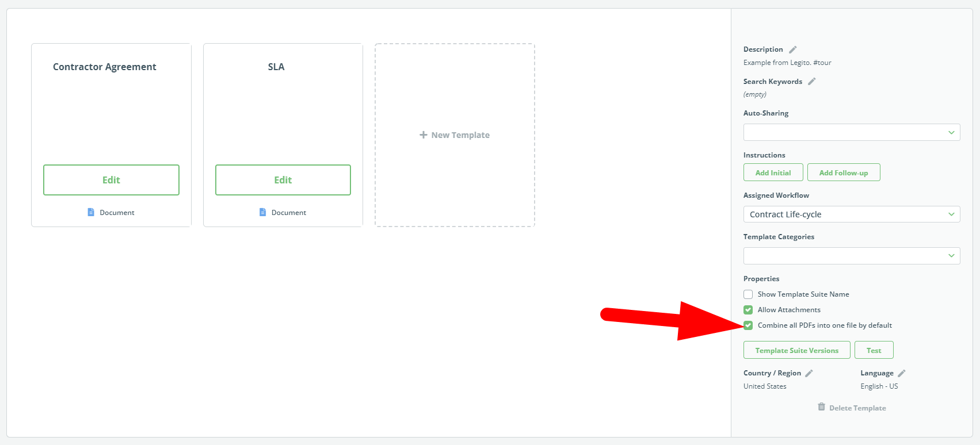Viewport: 980px width, 445px height.
Task: Click Edit on the SLA template
Action: click(x=283, y=180)
